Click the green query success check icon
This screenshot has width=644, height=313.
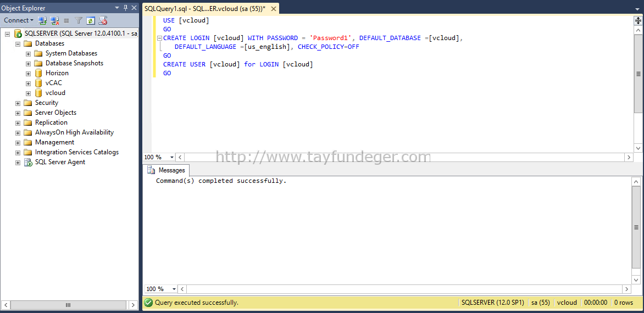[148, 303]
